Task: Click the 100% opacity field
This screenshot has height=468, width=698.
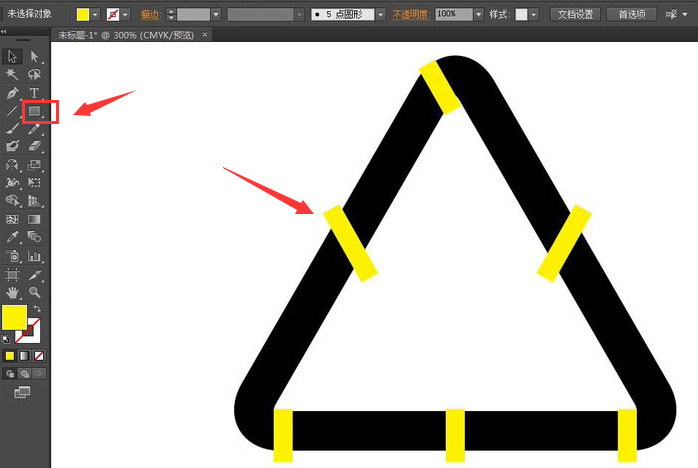Action: click(x=454, y=15)
